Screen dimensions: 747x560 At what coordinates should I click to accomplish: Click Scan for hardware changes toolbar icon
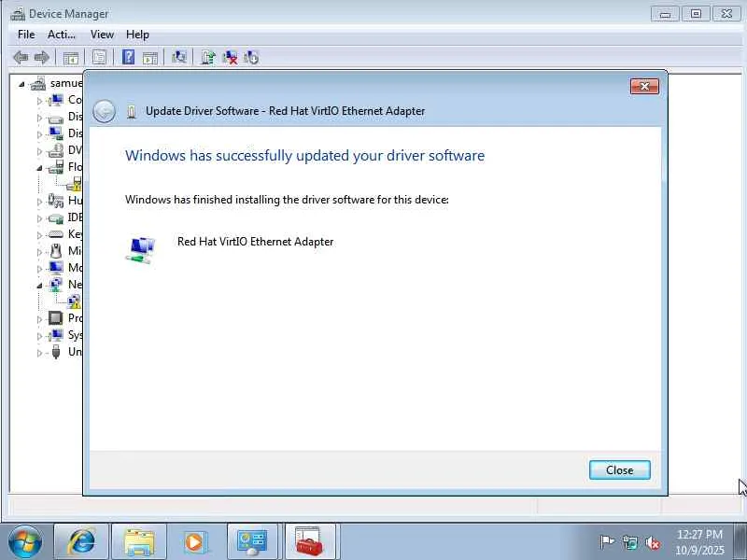179,58
